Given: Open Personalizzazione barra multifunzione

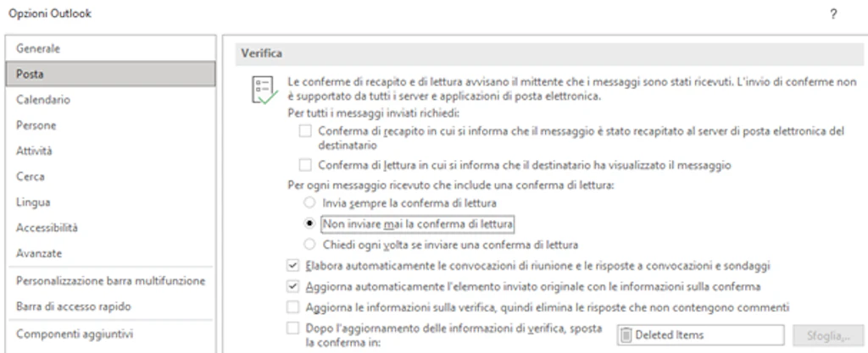Looking at the screenshot, I should (x=111, y=281).
